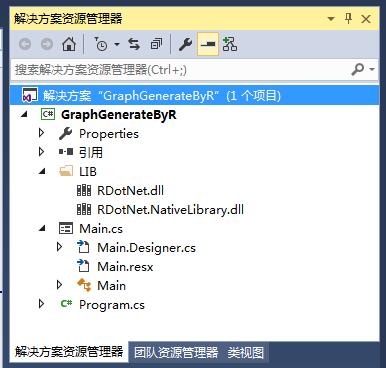Click the Back navigation arrow in toolbar

(x=25, y=44)
